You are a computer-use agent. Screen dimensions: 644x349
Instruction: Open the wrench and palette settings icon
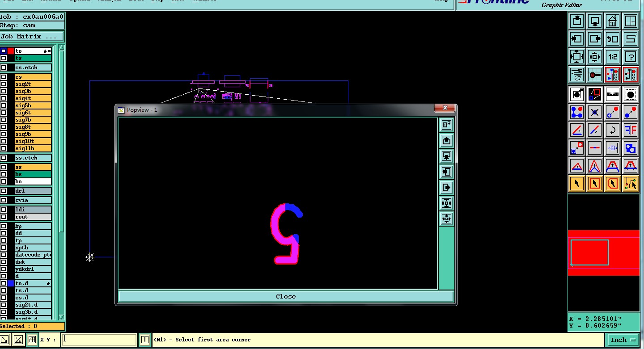click(577, 75)
